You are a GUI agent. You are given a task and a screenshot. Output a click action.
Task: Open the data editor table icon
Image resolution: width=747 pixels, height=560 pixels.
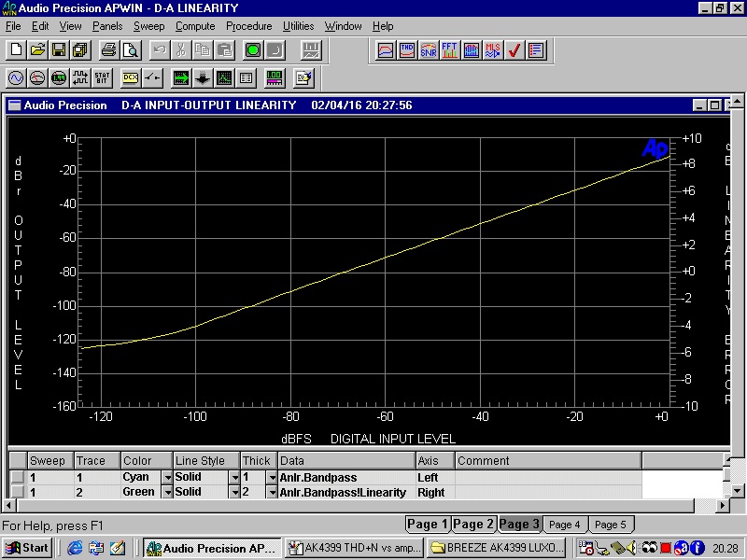point(247,78)
